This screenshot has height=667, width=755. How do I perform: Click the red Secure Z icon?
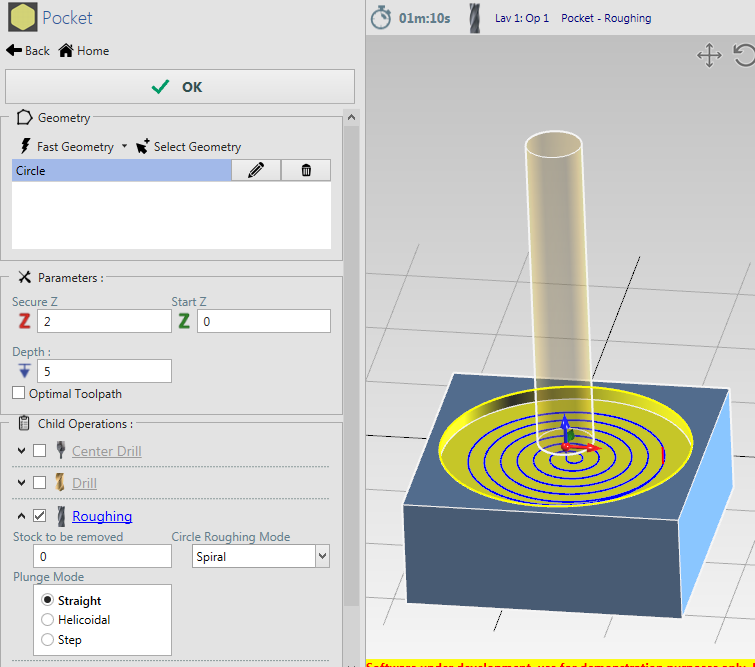point(25,321)
